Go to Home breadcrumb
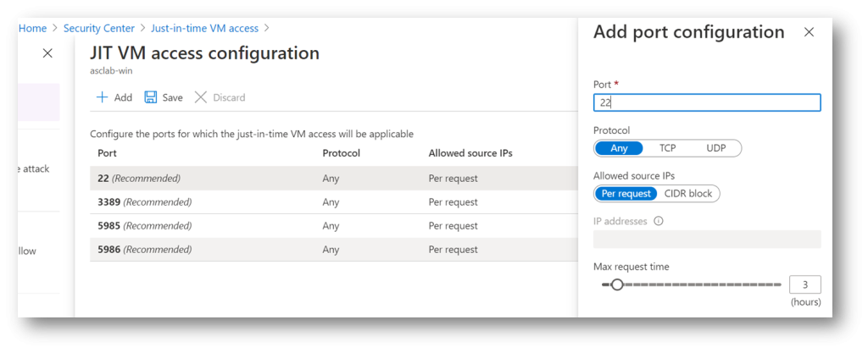This screenshot has height=353, width=868. click(33, 28)
